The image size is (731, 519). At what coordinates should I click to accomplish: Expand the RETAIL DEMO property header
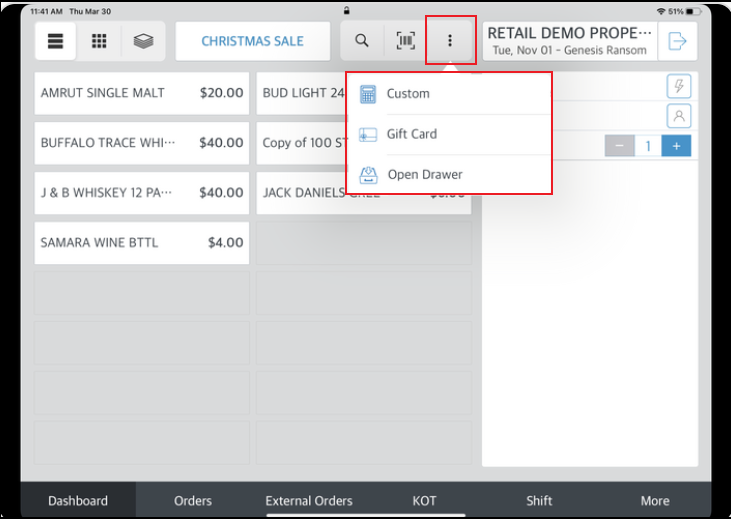tap(569, 41)
